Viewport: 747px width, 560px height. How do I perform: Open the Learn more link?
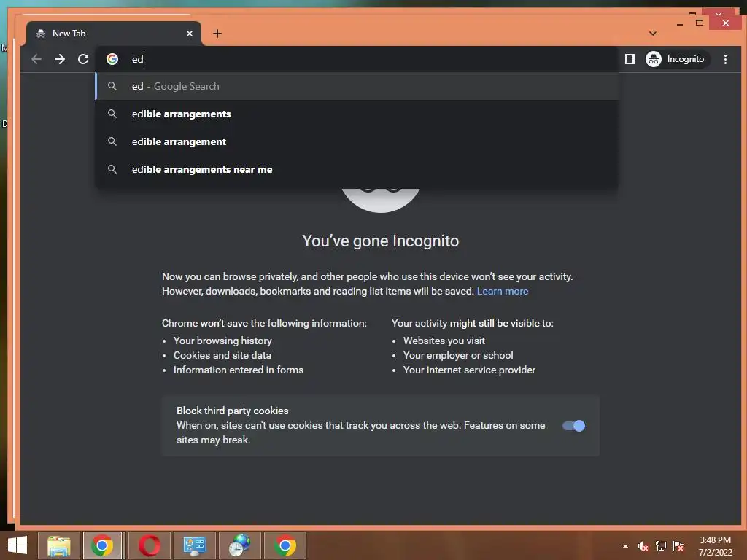[502, 291]
